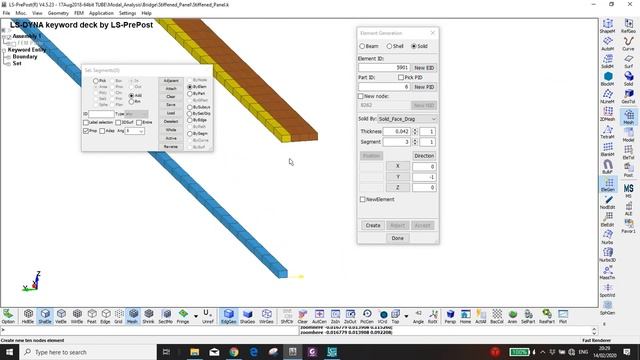Open the SphGen SPH generation tool
Viewport: 640px width, 360px height.
pos(607,307)
